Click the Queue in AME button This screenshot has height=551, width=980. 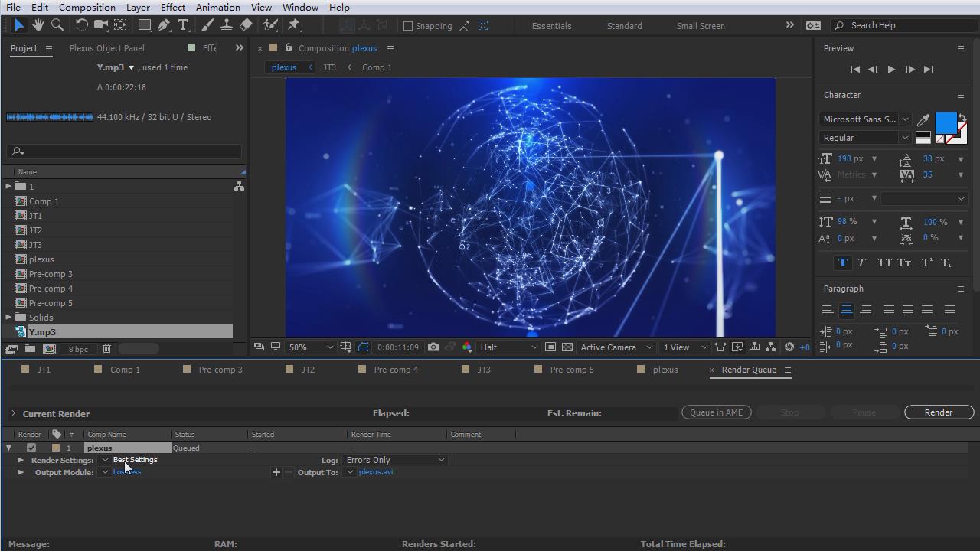716,412
